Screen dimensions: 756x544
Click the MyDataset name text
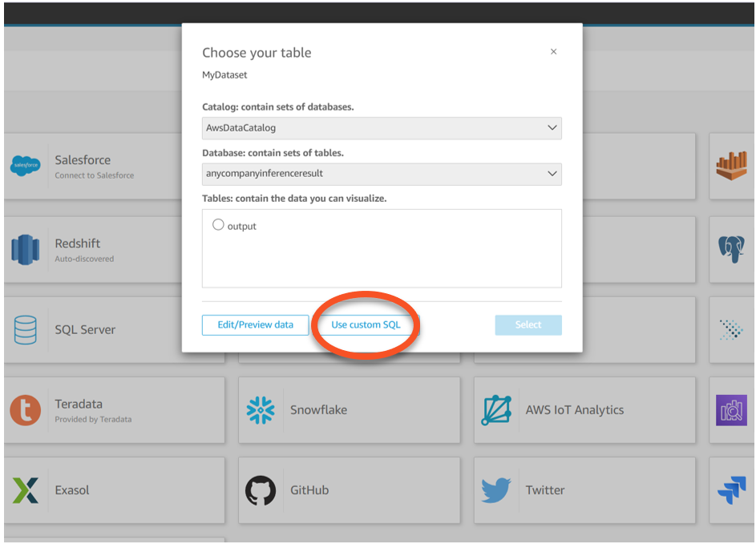tap(224, 75)
